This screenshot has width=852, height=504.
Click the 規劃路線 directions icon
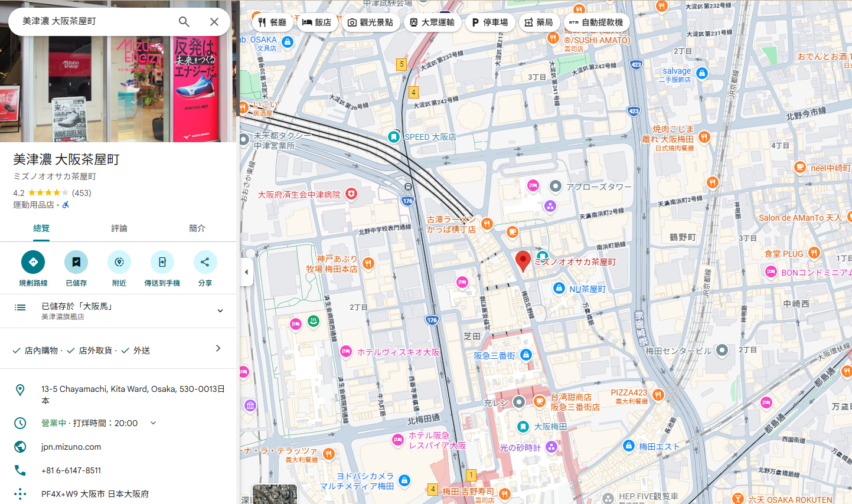tap(33, 262)
